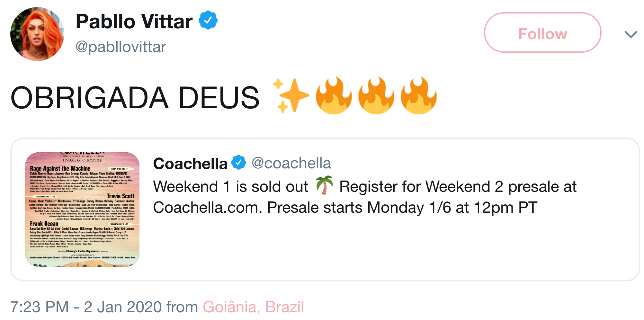Click the @pabllovittar handle

(x=121, y=47)
